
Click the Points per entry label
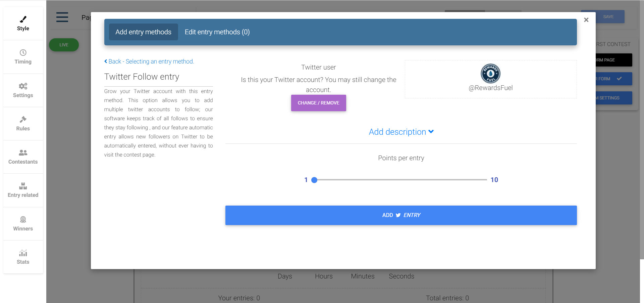point(401,158)
